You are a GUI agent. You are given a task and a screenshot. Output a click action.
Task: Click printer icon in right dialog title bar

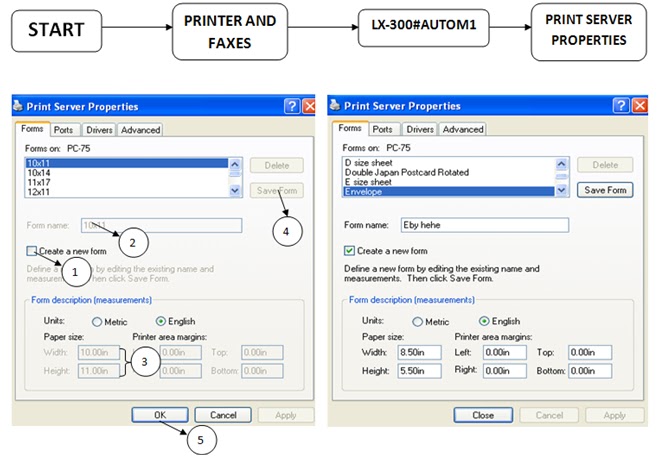coord(335,105)
